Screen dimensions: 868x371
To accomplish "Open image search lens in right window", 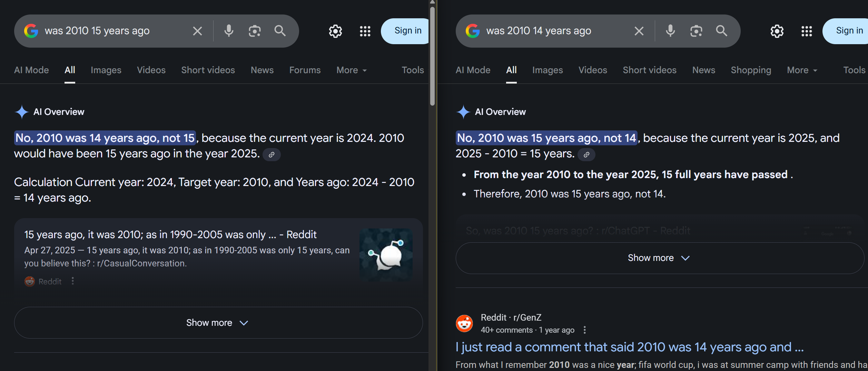I will point(696,31).
